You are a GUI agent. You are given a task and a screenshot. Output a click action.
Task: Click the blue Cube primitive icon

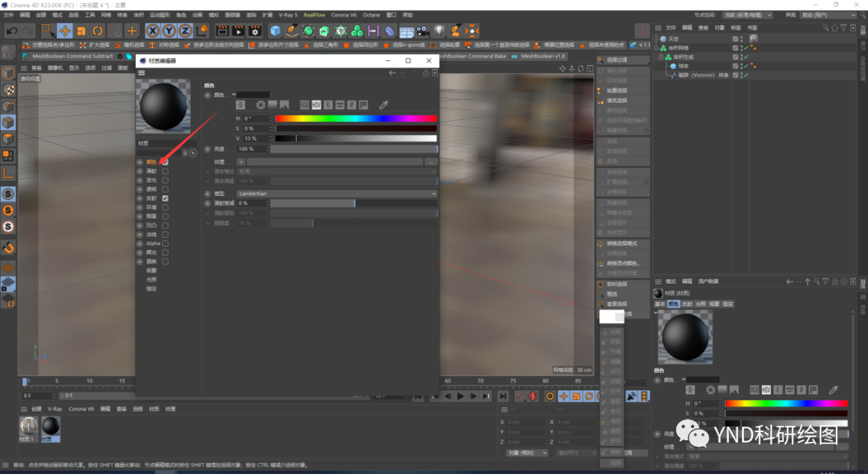276,31
